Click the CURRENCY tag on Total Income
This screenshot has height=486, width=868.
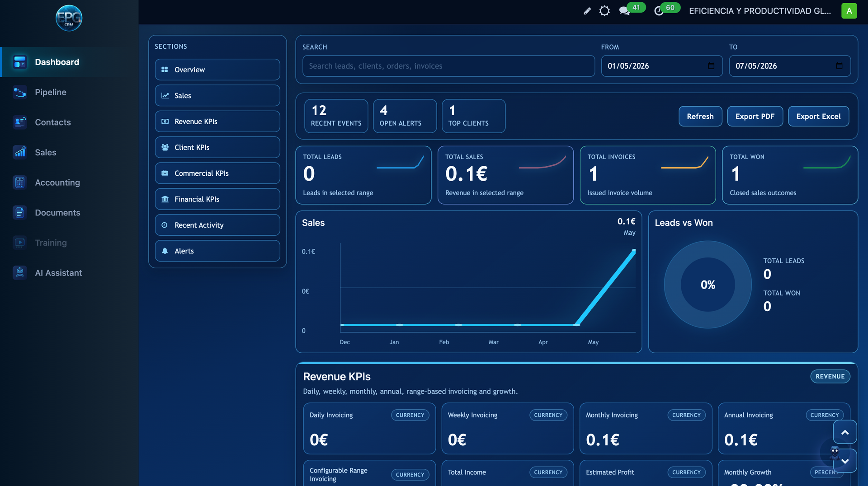[x=548, y=472]
